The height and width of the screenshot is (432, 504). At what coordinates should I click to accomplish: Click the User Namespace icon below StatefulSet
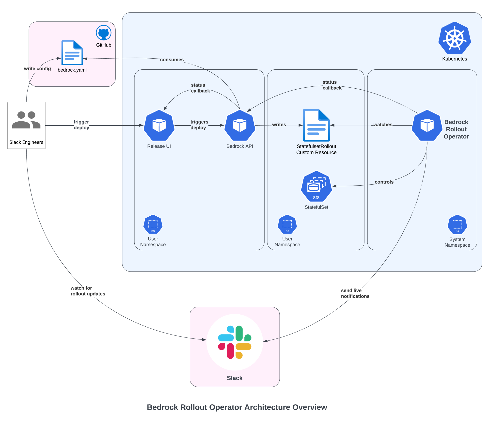click(x=287, y=224)
